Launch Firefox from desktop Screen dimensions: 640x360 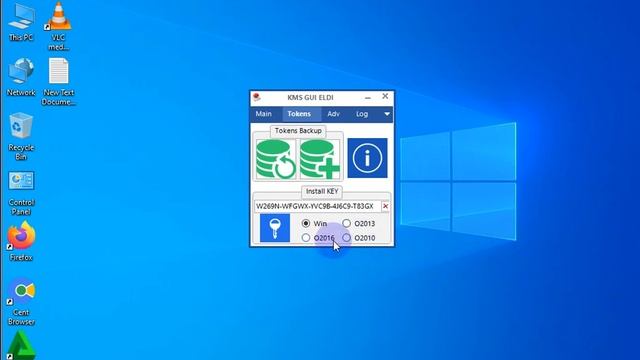(21, 241)
